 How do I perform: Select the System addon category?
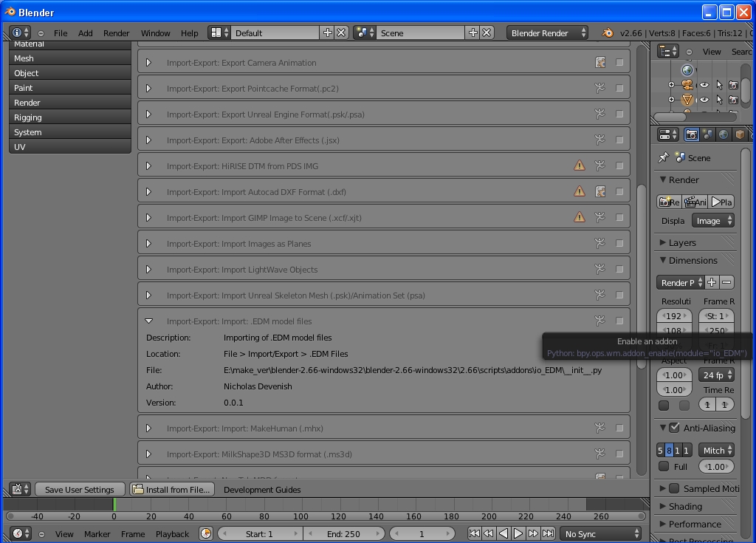[x=70, y=132]
